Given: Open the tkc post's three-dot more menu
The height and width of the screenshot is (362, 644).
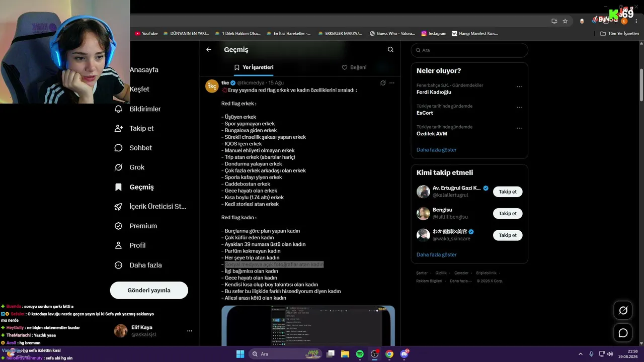Looking at the screenshot, I should [x=392, y=83].
